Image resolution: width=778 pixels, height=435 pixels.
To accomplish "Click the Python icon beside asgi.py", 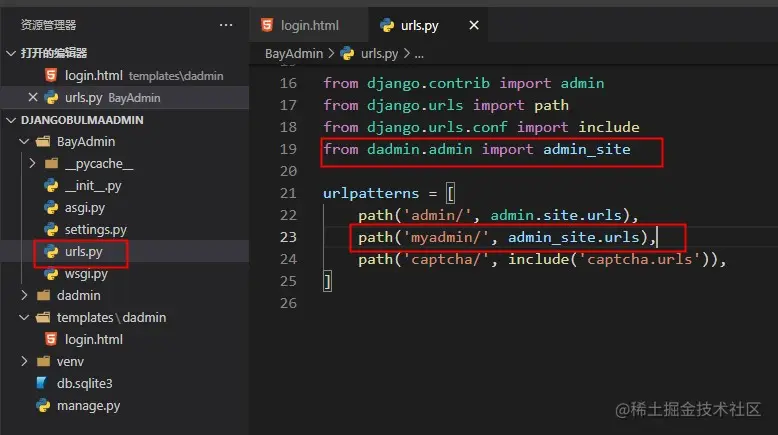I will [x=51, y=207].
